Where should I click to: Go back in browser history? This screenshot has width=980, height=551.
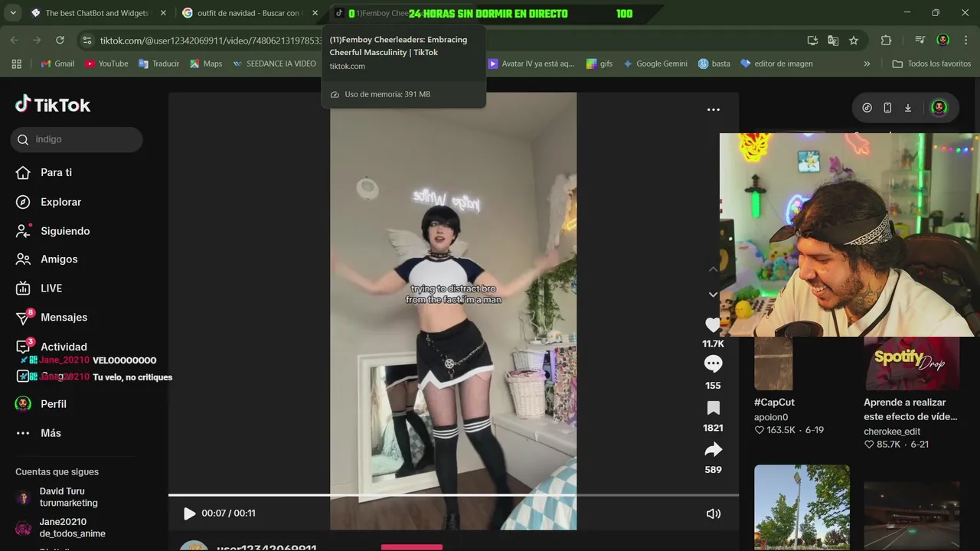[15, 40]
